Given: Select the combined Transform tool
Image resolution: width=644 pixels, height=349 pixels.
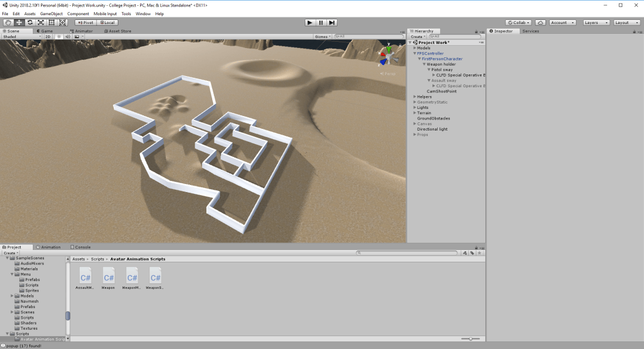Looking at the screenshot, I should 63,23.
